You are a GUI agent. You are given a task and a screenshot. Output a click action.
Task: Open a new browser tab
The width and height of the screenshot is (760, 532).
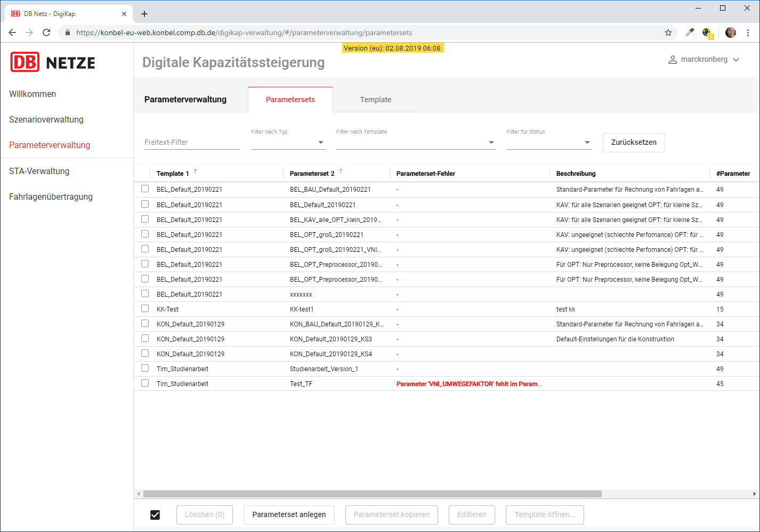click(144, 14)
